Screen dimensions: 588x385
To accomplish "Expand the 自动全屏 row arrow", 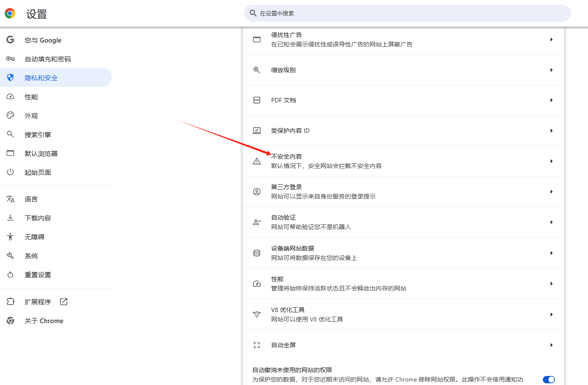I will click(x=551, y=345).
